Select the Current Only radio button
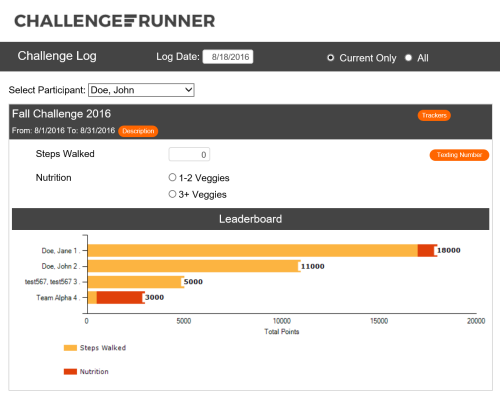This screenshot has width=500, height=397. [x=330, y=58]
